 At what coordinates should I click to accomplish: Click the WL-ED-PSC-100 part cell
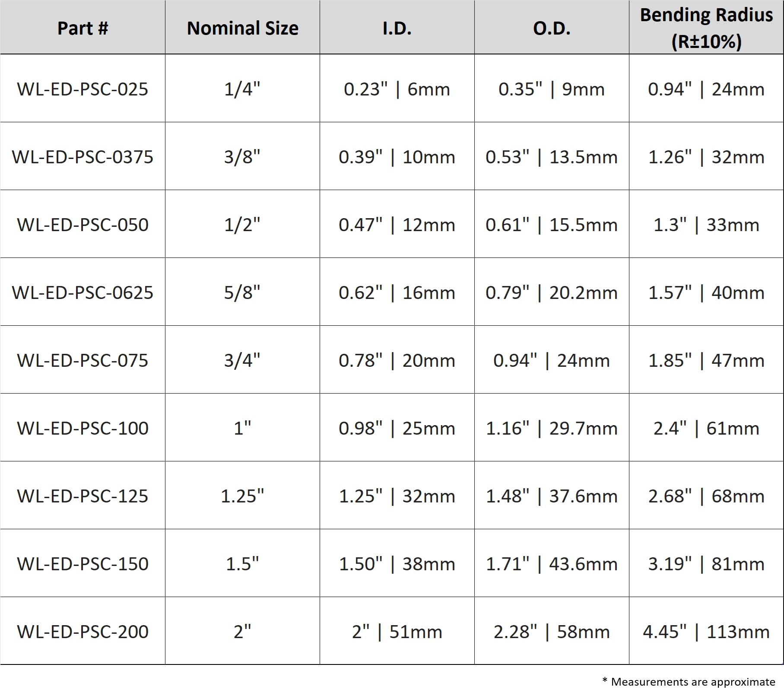83,428
